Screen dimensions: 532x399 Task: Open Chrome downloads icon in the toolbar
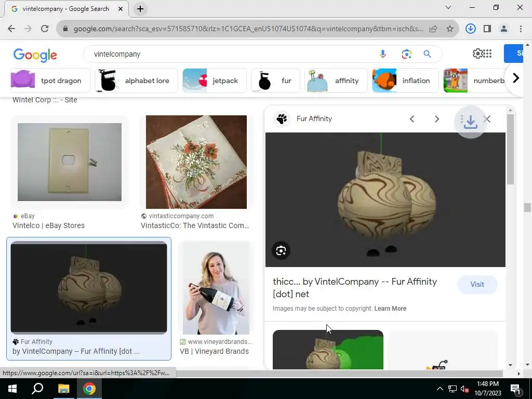coord(470,29)
